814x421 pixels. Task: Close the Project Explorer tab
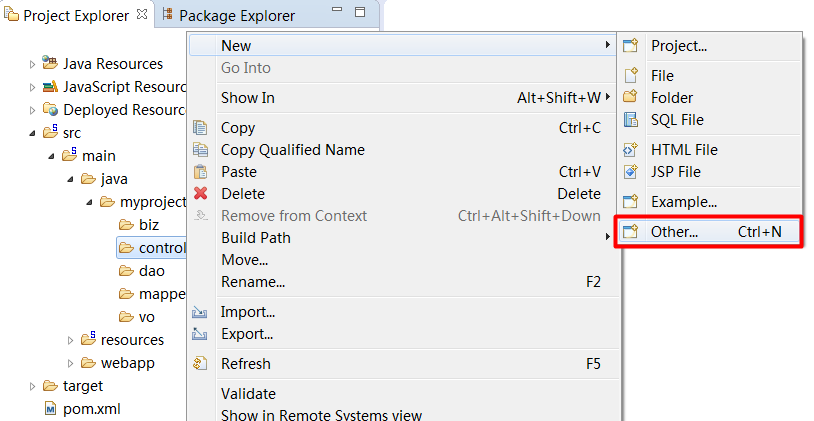[141, 14]
